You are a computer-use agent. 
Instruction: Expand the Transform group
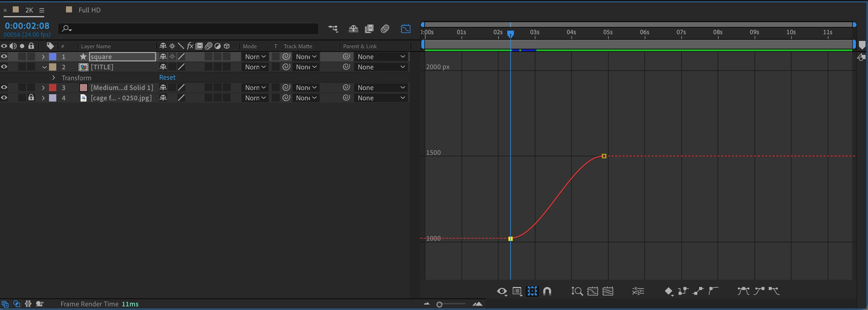(x=54, y=78)
